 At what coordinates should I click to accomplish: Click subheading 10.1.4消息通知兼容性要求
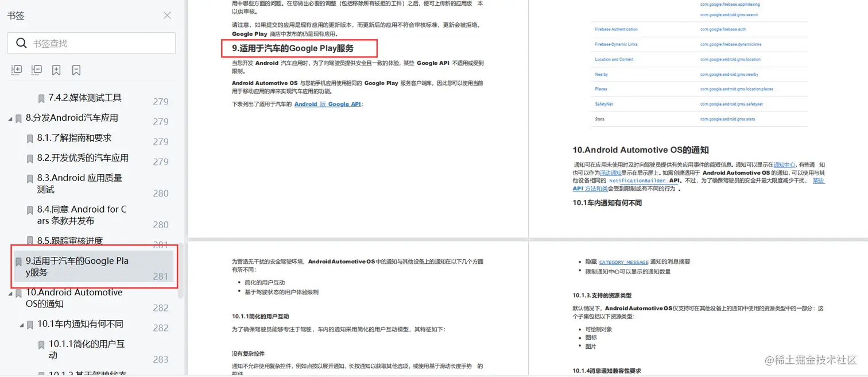[x=607, y=371]
